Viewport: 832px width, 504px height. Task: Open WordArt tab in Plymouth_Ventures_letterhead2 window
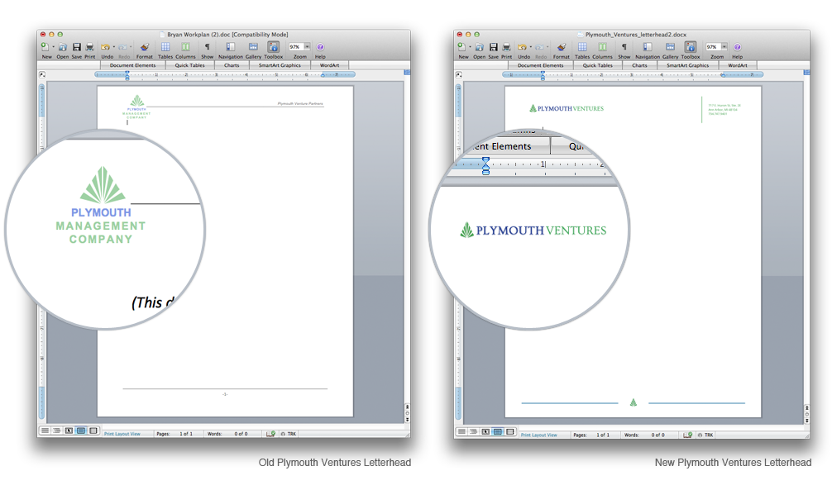(x=738, y=65)
